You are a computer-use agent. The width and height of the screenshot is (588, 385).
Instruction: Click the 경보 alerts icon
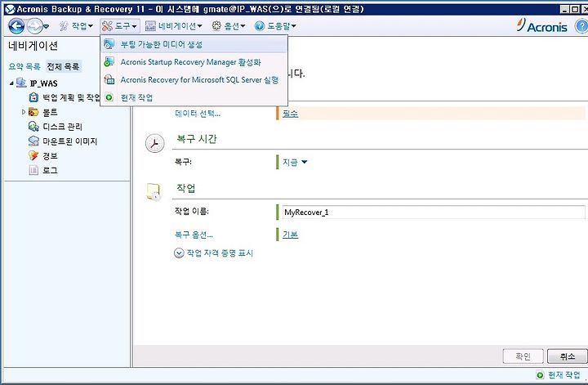[33, 156]
